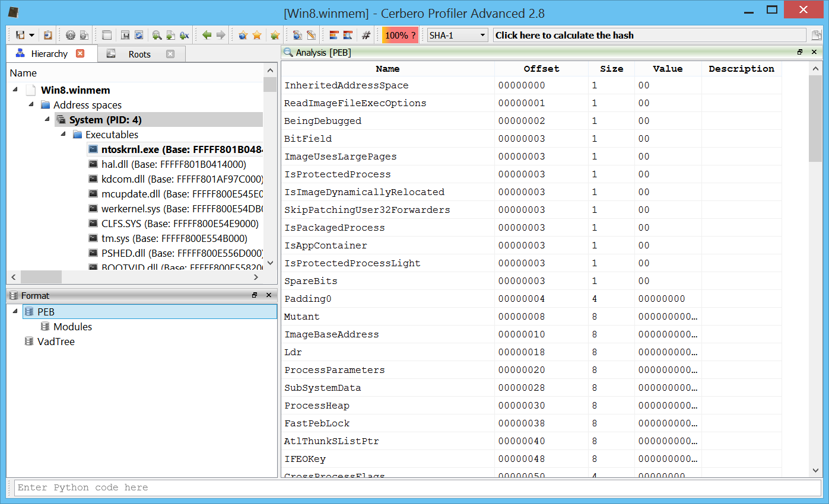Select ntoskrnl.exe in the hierarchy tree
829x504 pixels.
coord(174,149)
